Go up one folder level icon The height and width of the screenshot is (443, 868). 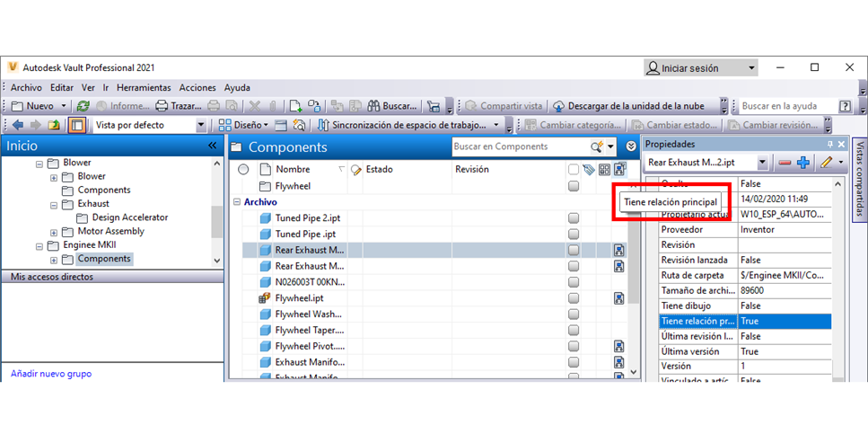[54, 125]
